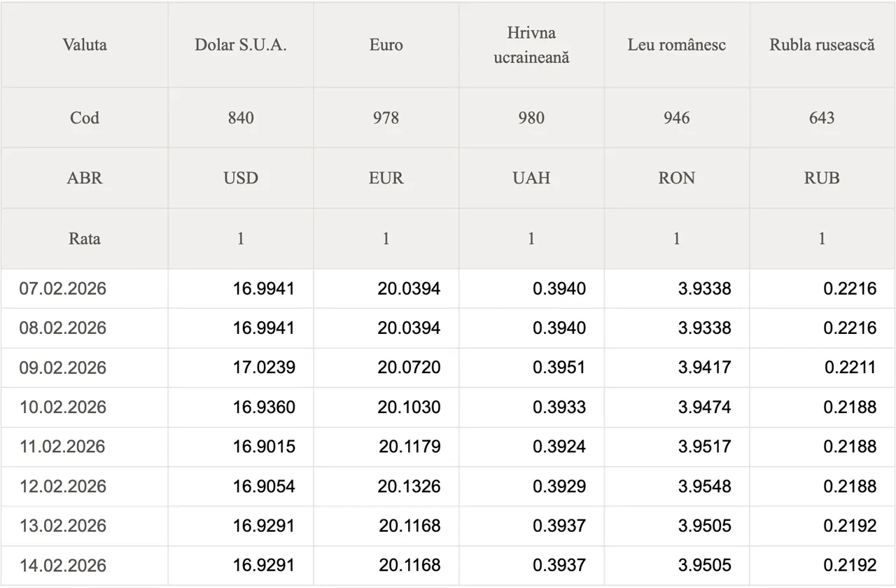
Task: Select Euro rate 20.1326
Action: tap(409, 486)
